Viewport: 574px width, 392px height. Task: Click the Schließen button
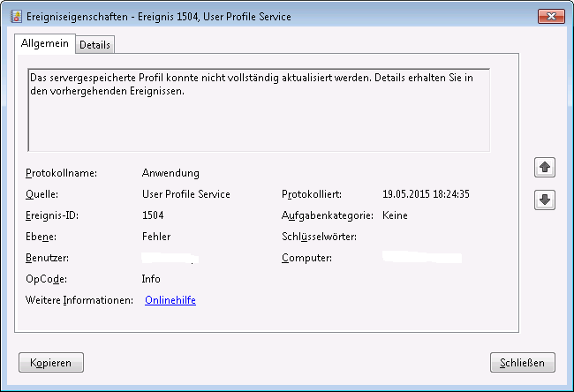point(523,362)
